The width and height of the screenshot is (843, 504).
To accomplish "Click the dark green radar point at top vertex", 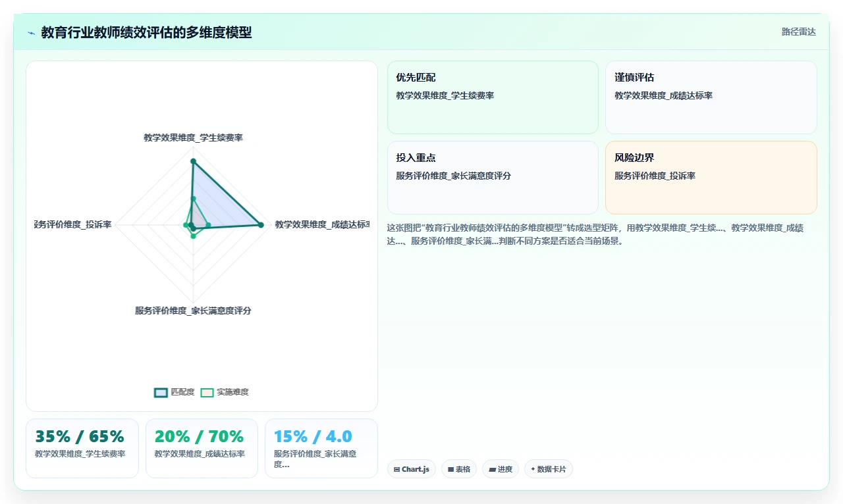I will (x=193, y=161).
